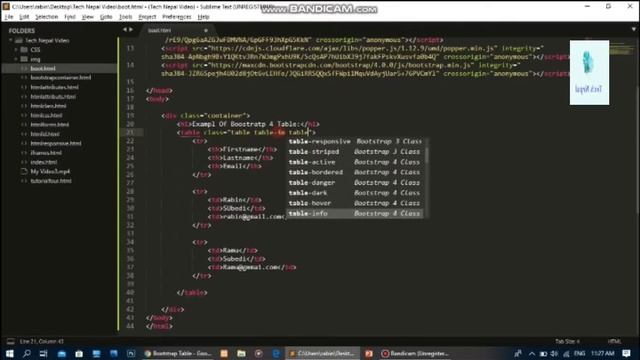
Task: Click the Tech Nepal logo thumbnail
Action: coord(589,72)
